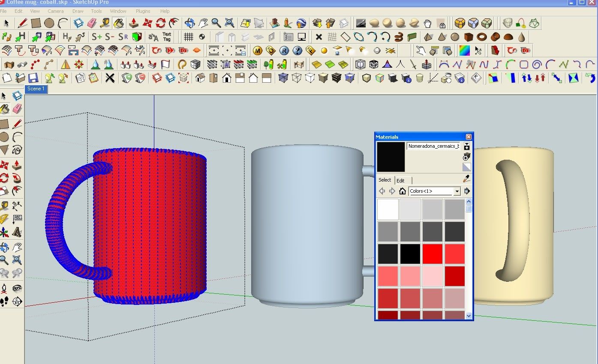
Task: Open the Tools menu
Action: [x=96, y=11]
